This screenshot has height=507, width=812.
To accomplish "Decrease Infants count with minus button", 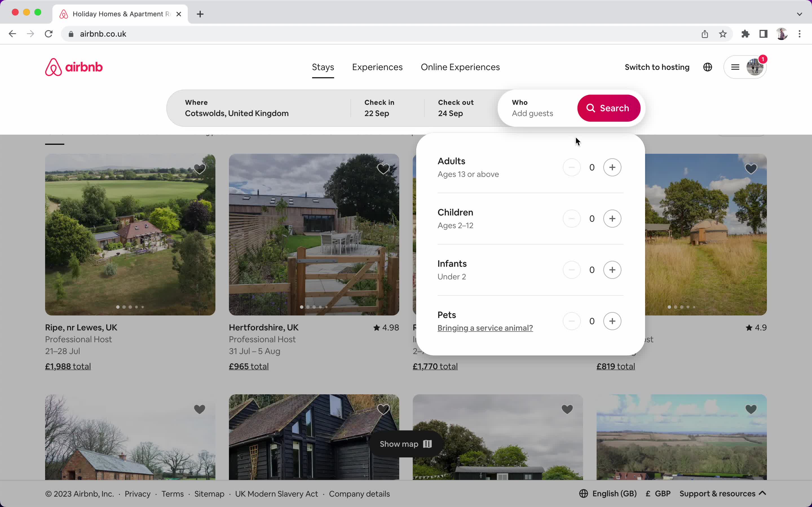I will point(572,270).
